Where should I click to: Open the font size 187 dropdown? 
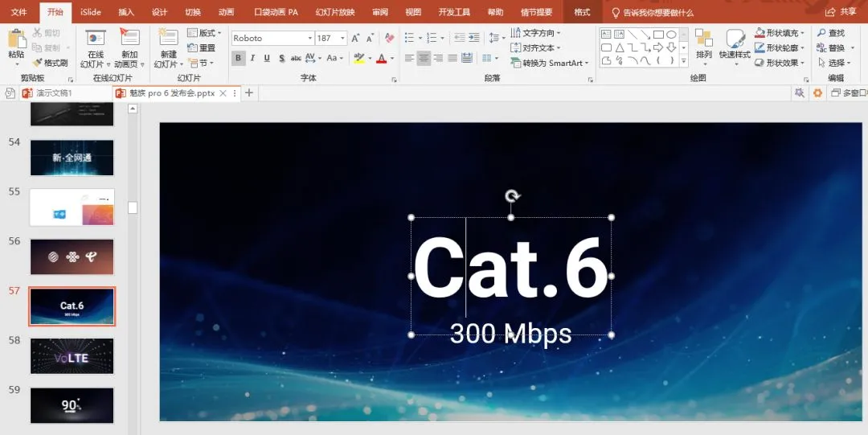pos(343,39)
